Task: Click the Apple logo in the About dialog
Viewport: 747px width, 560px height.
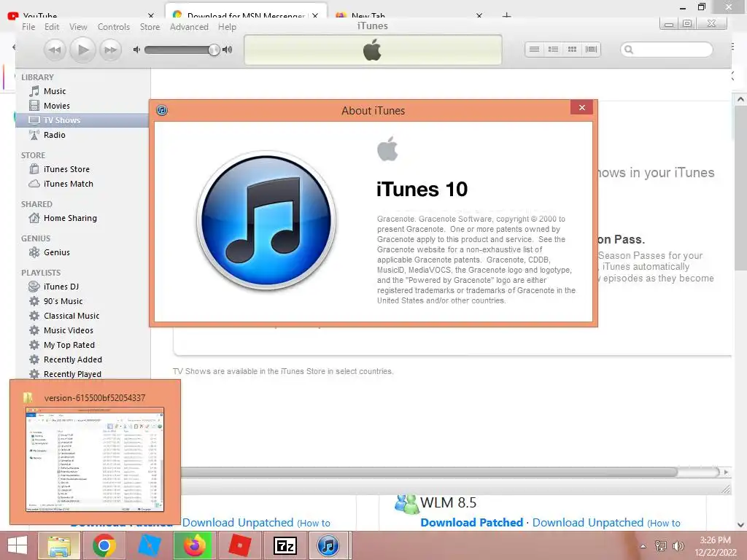Action: pyautogui.click(x=387, y=149)
